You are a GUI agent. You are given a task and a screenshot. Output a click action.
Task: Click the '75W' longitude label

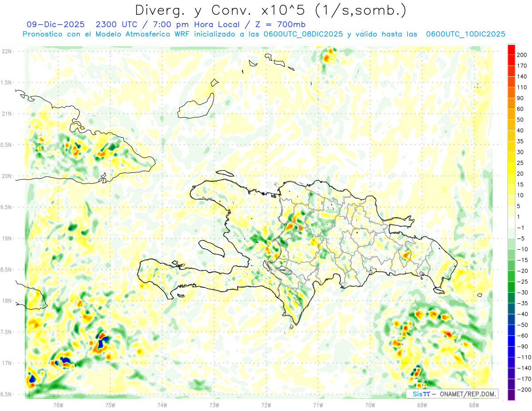(110, 405)
